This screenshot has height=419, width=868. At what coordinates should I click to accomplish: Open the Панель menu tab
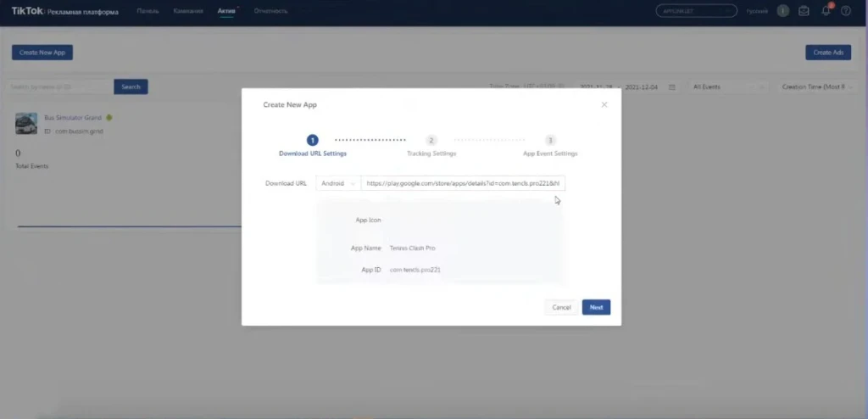147,11
